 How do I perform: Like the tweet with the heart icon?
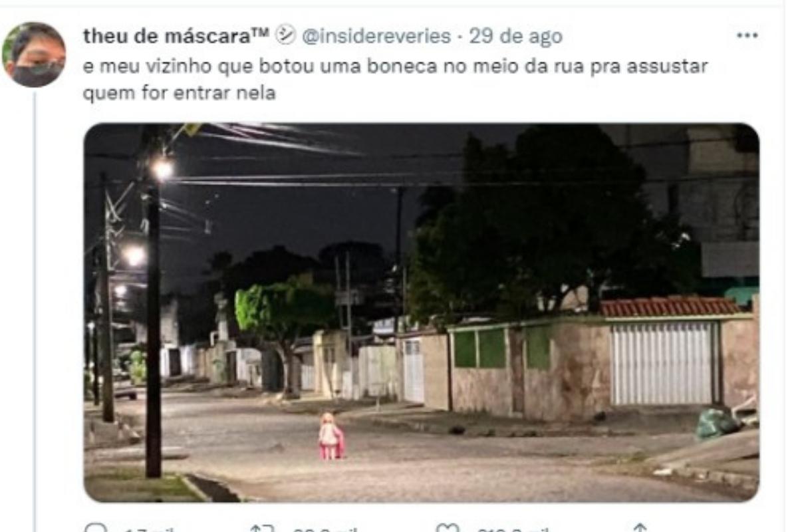coord(447,529)
